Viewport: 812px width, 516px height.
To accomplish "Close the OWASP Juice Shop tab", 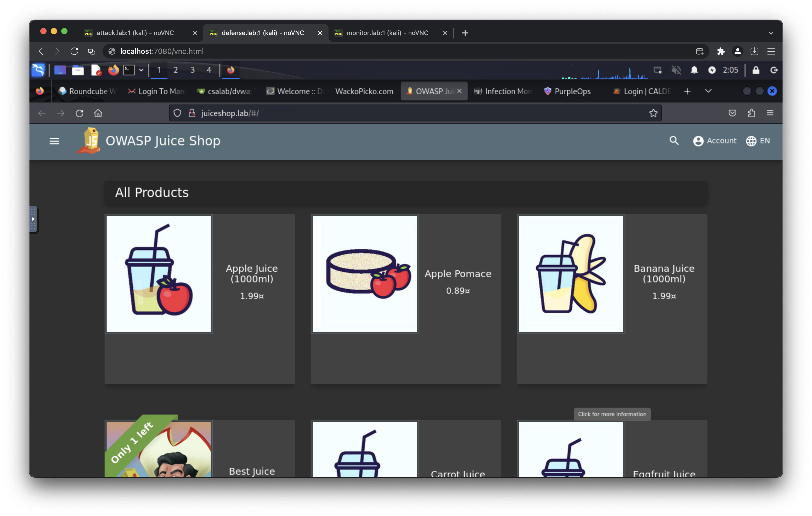I will [459, 91].
